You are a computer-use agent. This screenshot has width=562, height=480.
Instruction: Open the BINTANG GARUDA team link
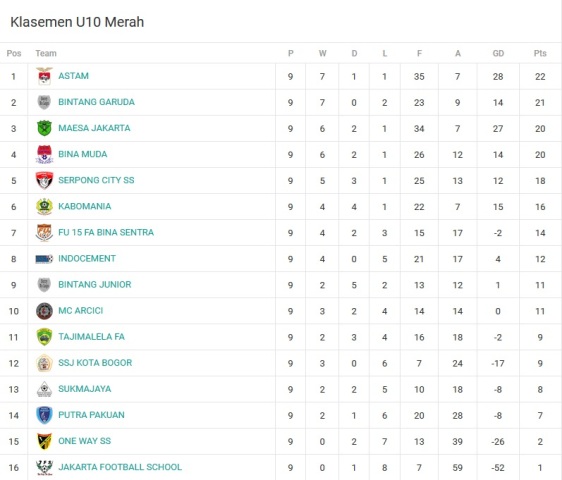pos(96,102)
